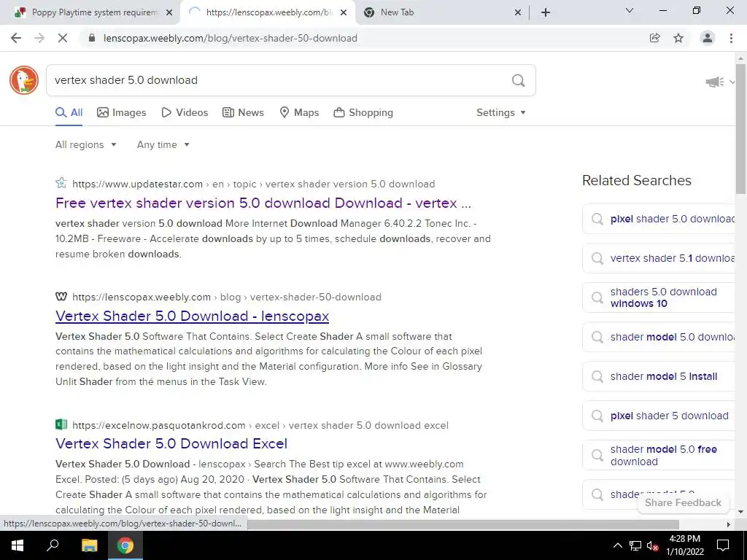Expand the All regions filter
The width and height of the screenshot is (747, 560).
[86, 145]
